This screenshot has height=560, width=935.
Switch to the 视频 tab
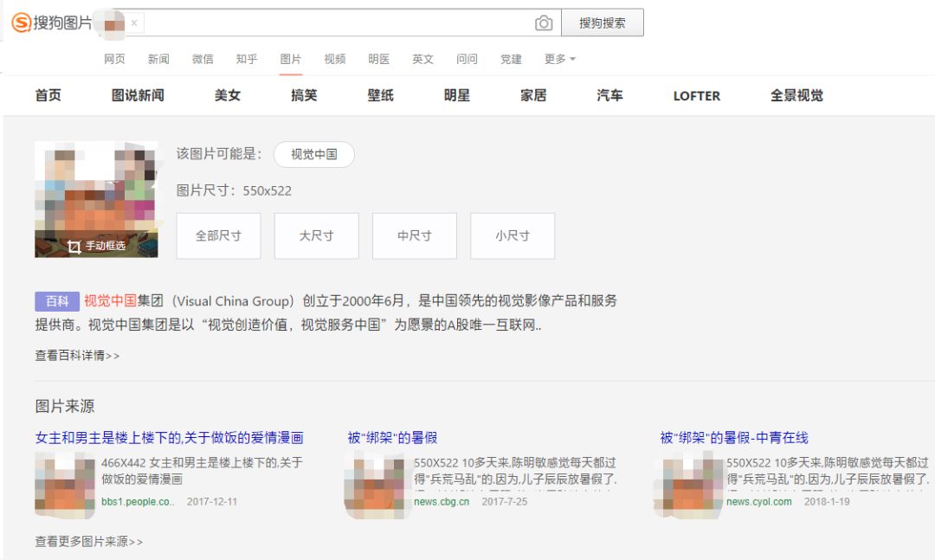(335, 59)
